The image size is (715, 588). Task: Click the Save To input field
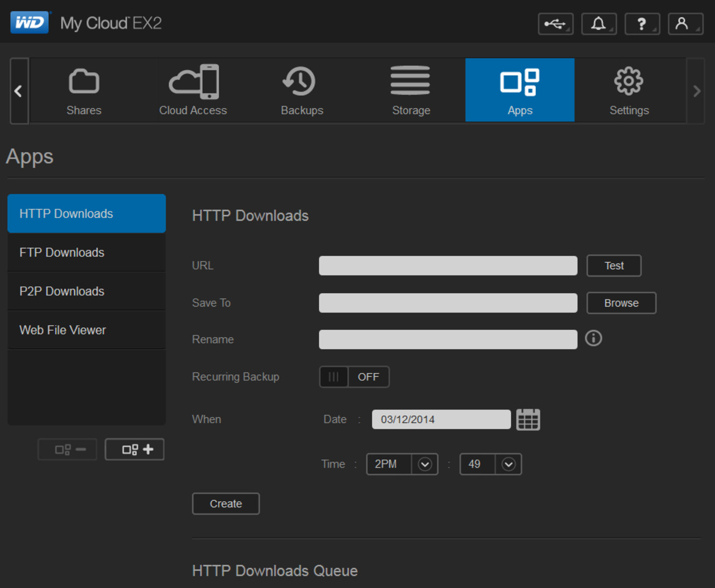[448, 303]
